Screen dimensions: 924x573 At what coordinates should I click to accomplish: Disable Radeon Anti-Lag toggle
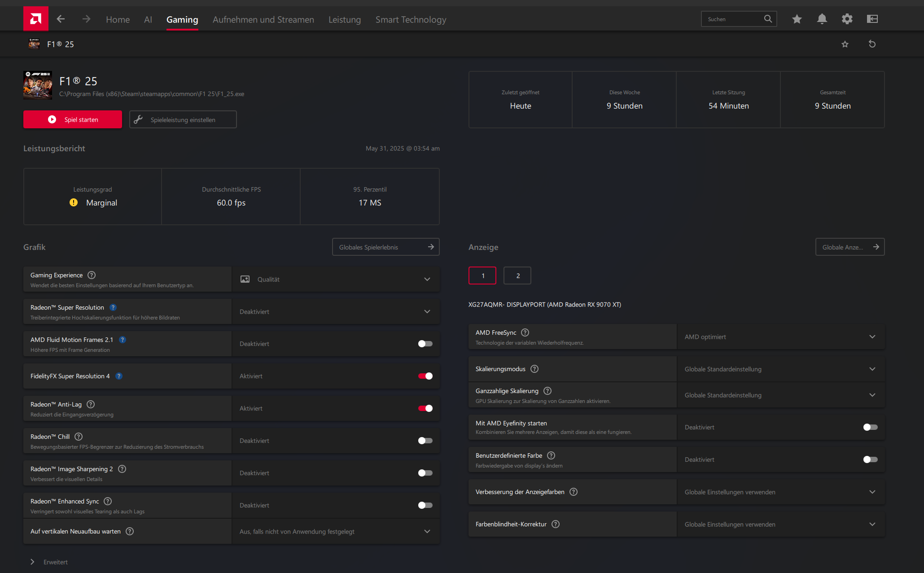[x=425, y=408]
